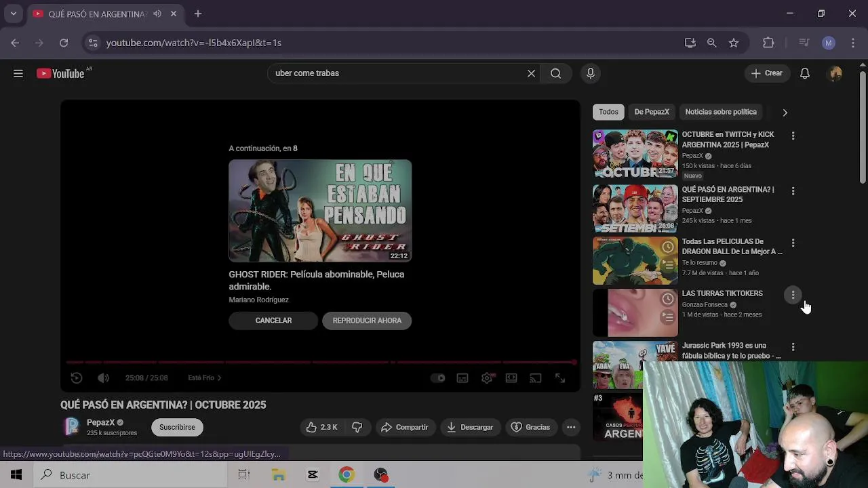Open YouTube notifications bell
Screen dimensions: 868x488
804,73
